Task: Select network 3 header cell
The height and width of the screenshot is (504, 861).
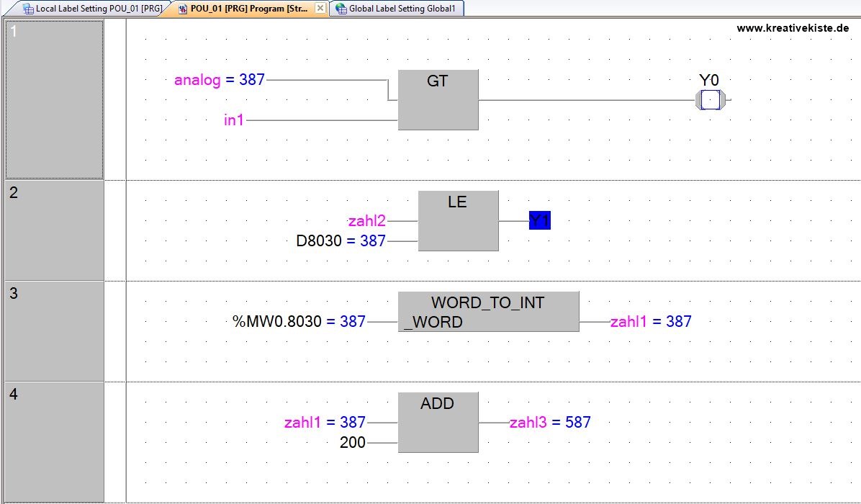Action: pos(55,331)
